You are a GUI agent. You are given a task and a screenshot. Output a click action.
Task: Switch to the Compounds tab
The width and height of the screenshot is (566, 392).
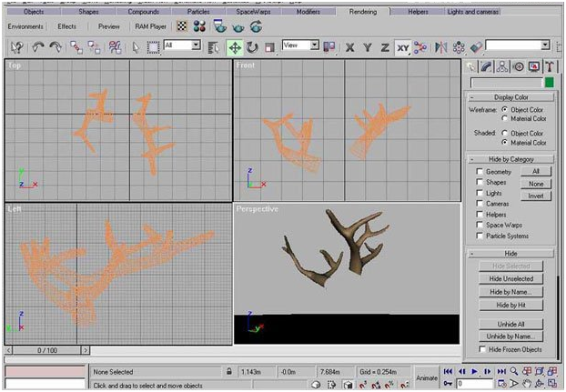143,12
